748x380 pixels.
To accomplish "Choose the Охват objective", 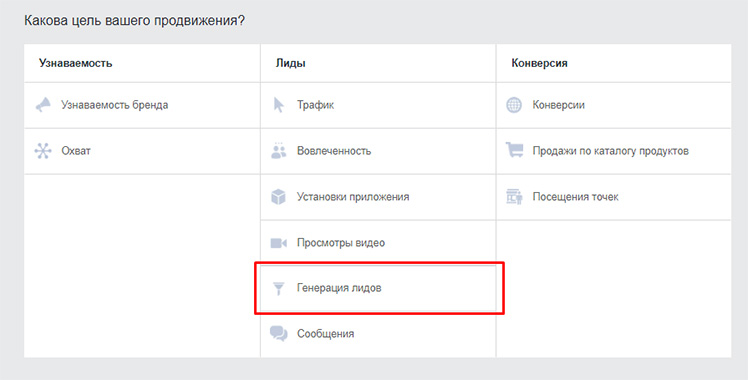I will pyautogui.click(x=142, y=151).
